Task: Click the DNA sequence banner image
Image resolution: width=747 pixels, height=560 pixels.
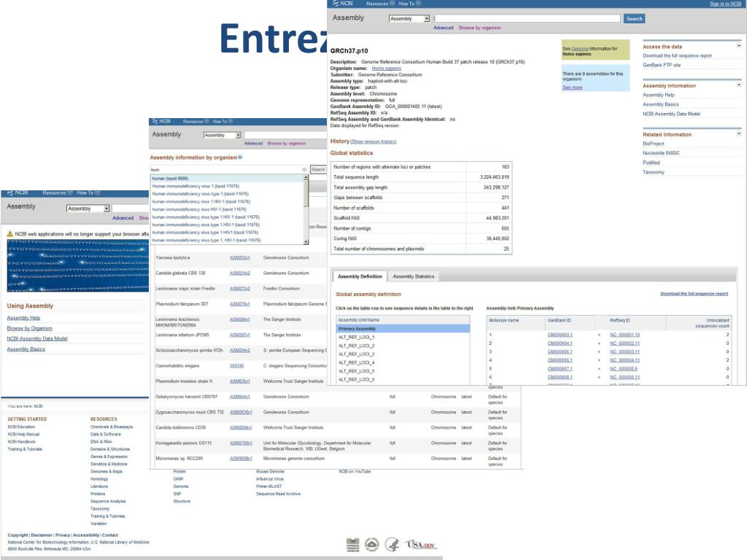Action: [x=77, y=265]
